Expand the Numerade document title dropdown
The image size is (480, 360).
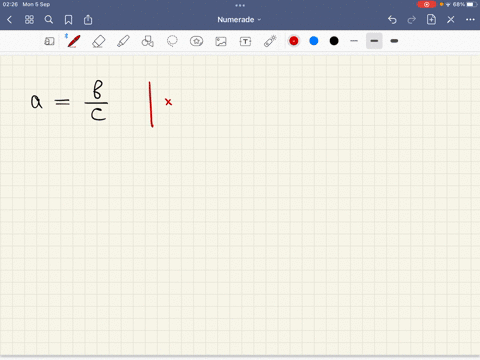click(x=239, y=20)
